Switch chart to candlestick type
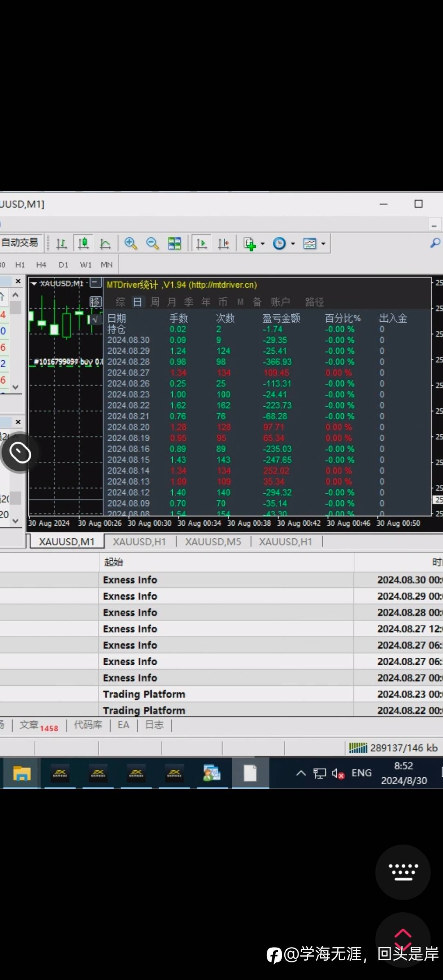The image size is (443, 980). point(83,244)
